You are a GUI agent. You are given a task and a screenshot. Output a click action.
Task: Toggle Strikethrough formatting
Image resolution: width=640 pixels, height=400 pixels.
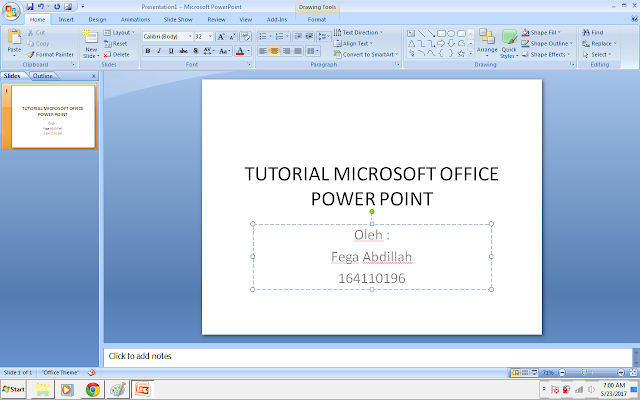183,51
